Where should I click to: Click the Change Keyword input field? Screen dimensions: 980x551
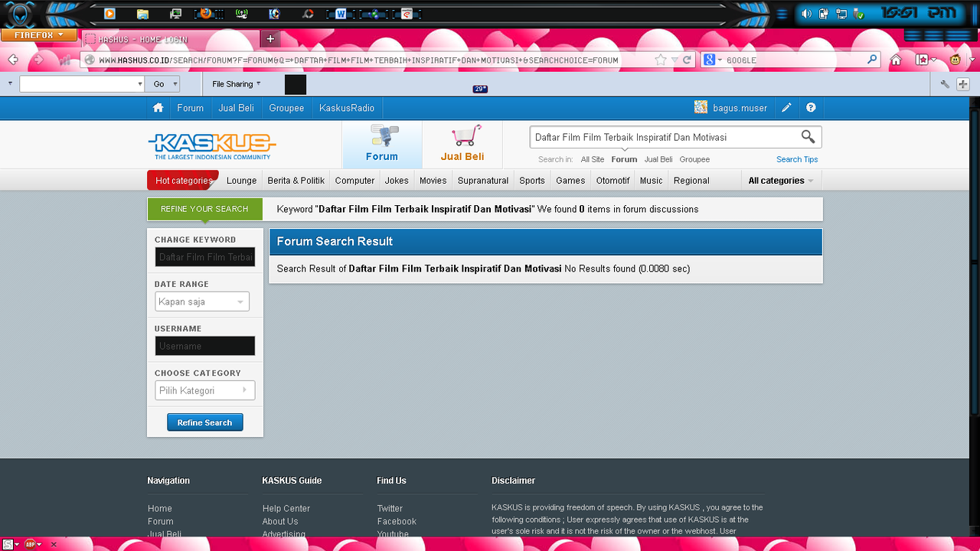point(205,257)
